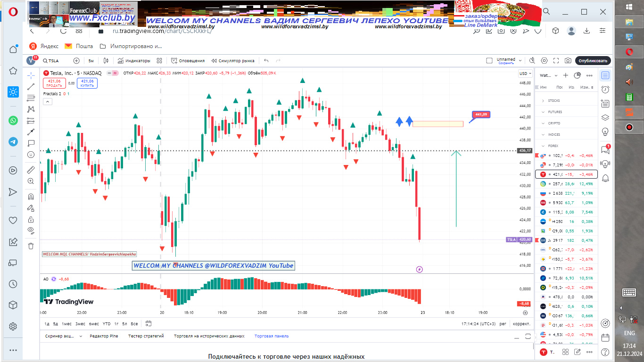Open the 5m interval selector
Screen dimensions: 644x362
[91, 61]
